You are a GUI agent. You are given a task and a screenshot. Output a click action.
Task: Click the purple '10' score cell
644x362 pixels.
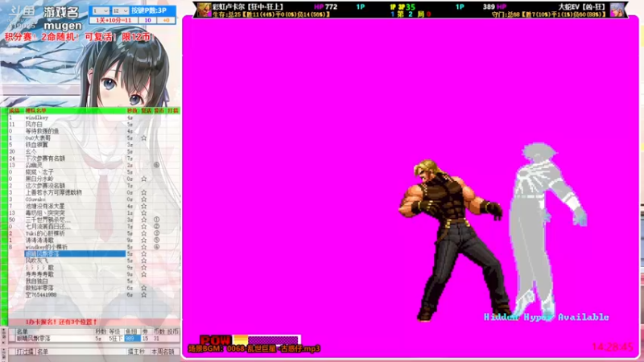148,20
